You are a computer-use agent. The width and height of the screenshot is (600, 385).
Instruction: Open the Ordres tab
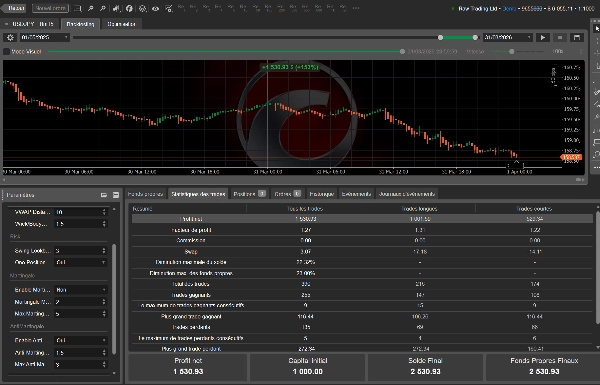287,194
